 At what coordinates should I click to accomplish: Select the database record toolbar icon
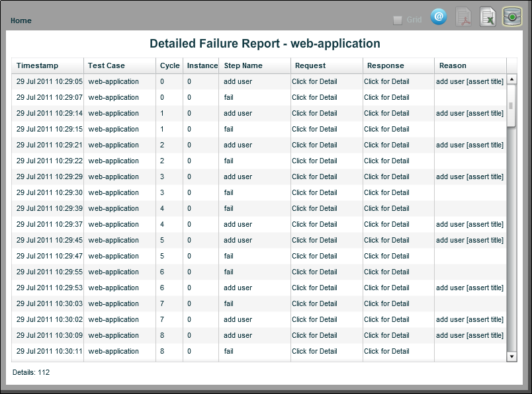pyautogui.click(x=511, y=17)
